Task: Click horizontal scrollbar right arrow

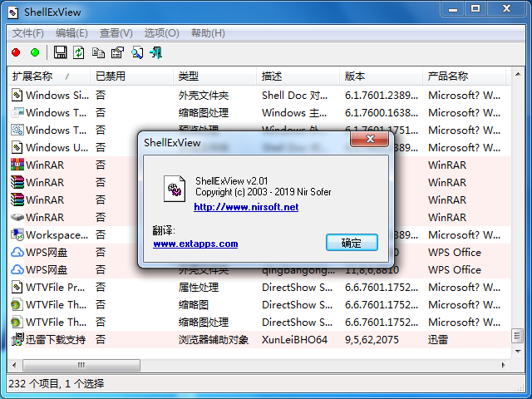Action: click(504, 366)
